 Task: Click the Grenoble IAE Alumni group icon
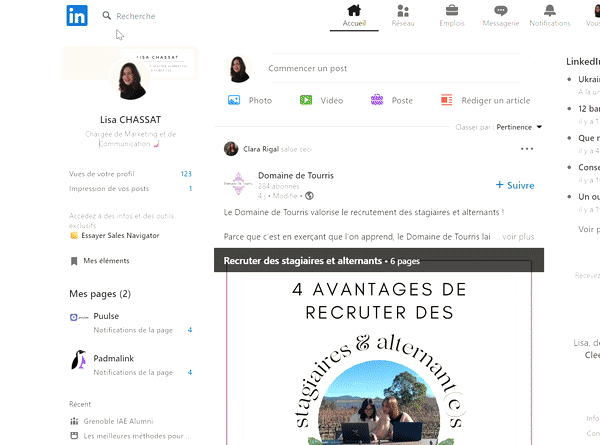click(74, 421)
